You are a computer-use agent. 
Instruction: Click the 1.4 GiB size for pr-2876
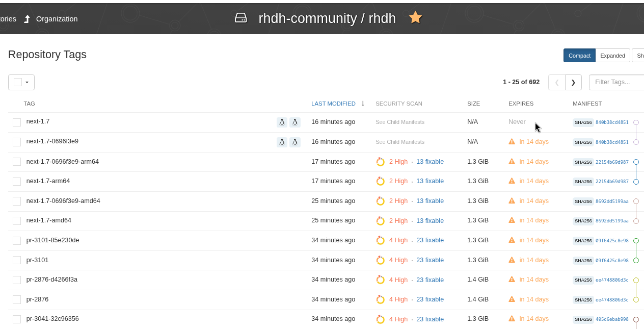point(478,299)
